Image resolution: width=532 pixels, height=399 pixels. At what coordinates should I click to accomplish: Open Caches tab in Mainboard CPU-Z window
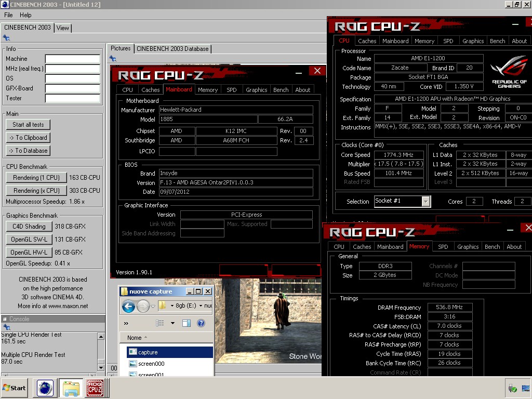click(x=150, y=90)
